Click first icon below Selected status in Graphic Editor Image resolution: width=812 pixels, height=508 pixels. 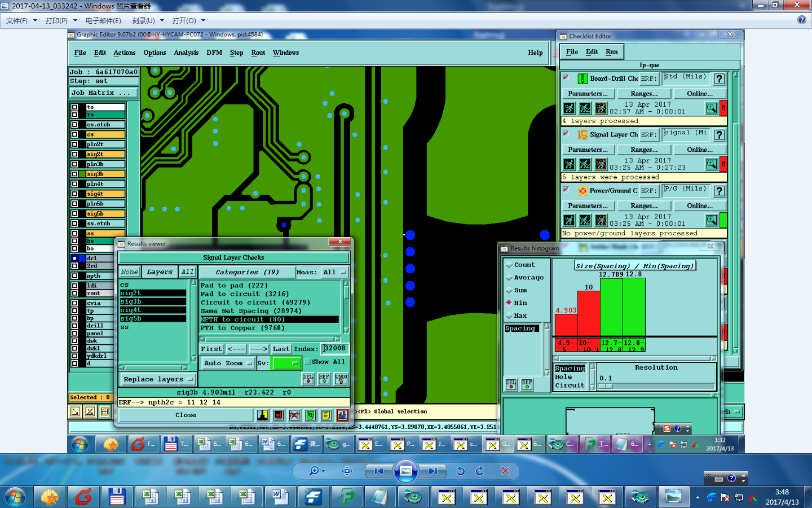pyautogui.click(x=74, y=412)
